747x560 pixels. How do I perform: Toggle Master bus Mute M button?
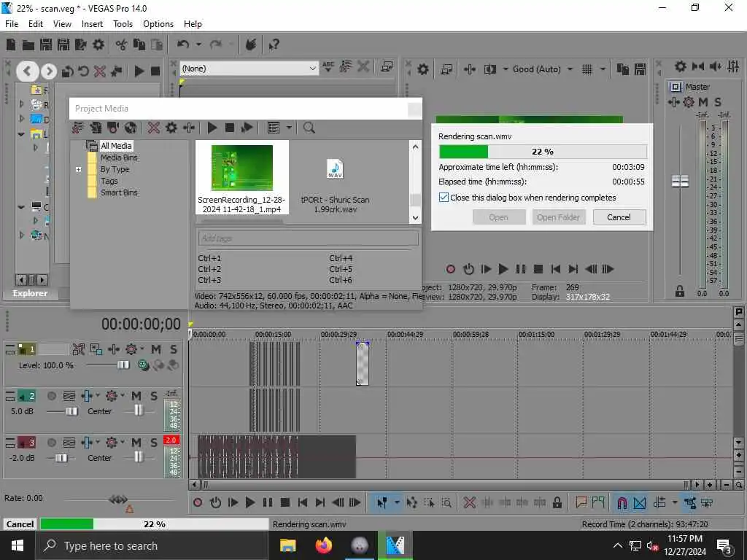coord(703,102)
